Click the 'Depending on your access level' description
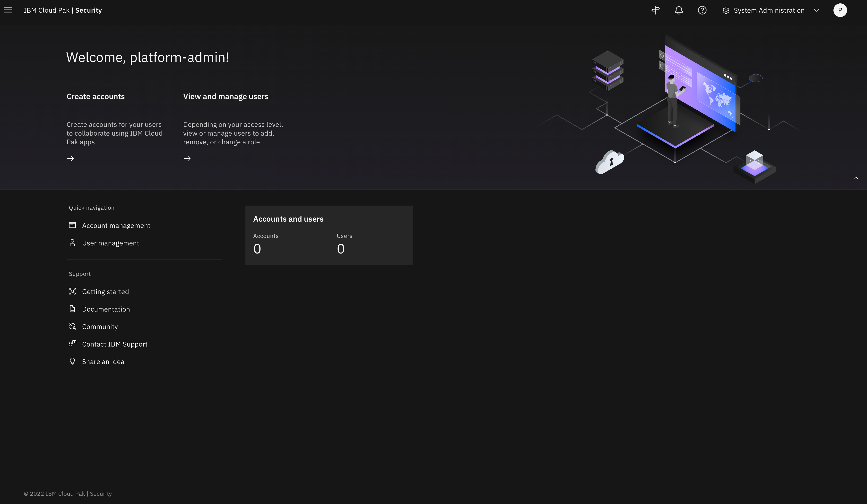Image resolution: width=867 pixels, height=504 pixels. coord(233,133)
